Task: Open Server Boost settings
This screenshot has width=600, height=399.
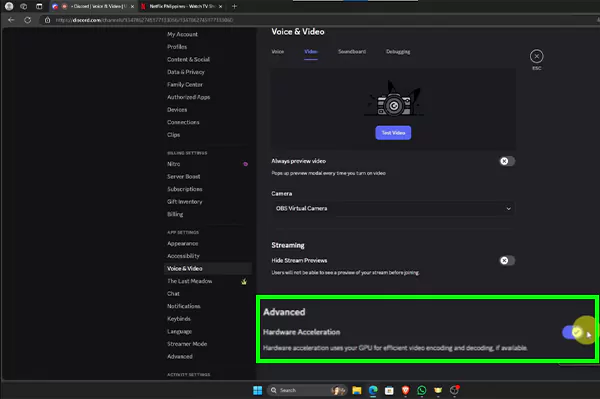Action: pyautogui.click(x=183, y=177)
